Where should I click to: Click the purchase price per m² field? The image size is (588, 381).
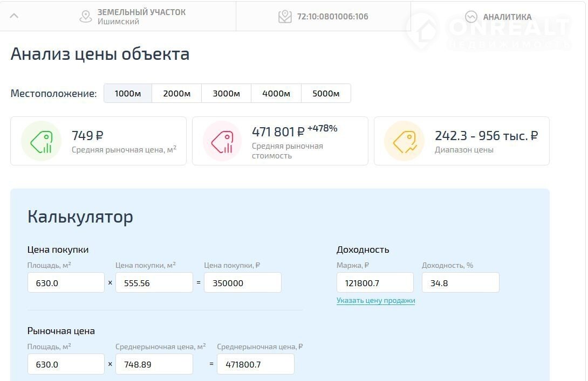click(x=154, y=283)
